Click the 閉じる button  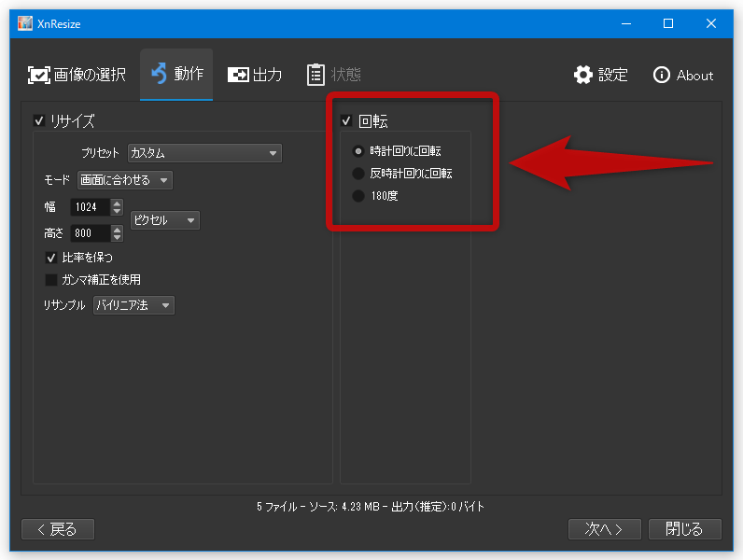(x=685, y=529)
